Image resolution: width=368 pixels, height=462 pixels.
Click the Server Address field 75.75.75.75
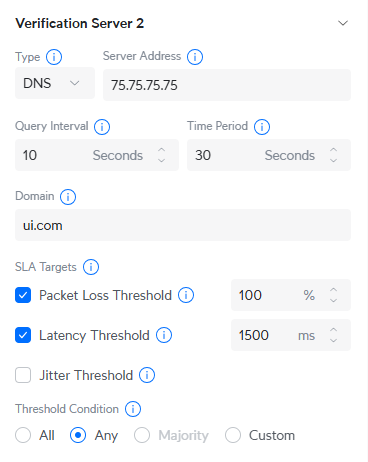click(227, 85)
